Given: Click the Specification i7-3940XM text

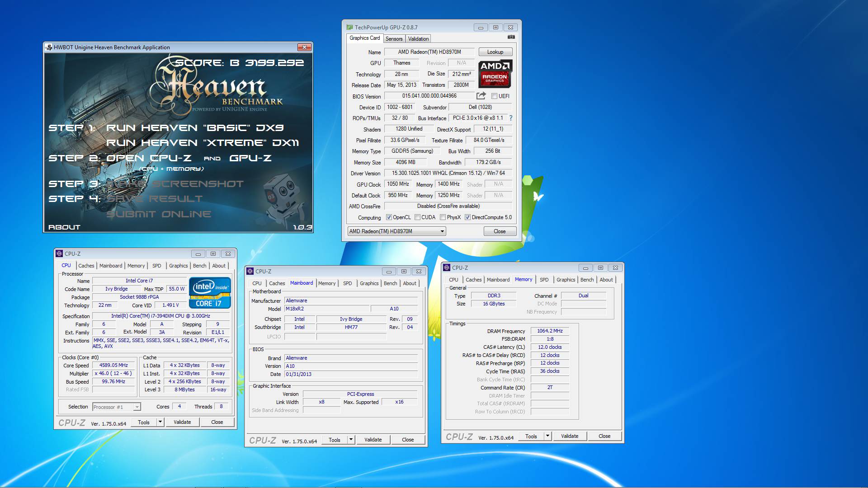Looking at the screenshot, I should pos(160,316).
